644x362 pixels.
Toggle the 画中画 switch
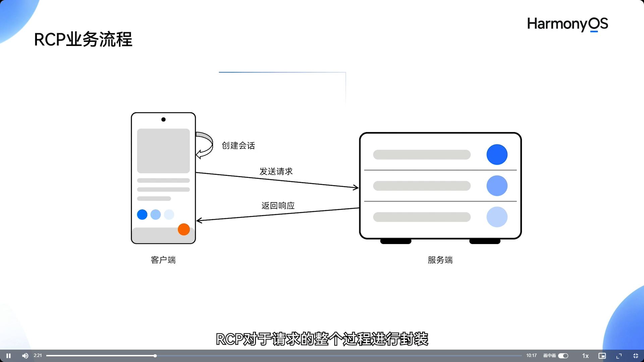[563, 356]
